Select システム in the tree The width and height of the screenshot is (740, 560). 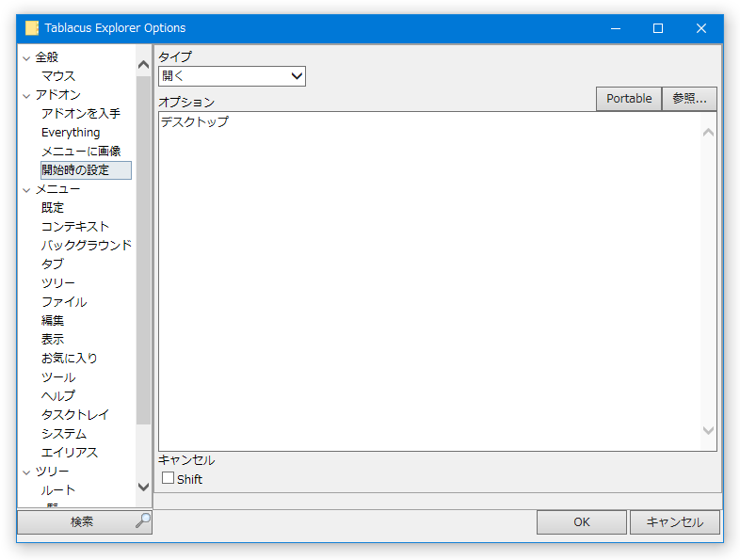64,434
